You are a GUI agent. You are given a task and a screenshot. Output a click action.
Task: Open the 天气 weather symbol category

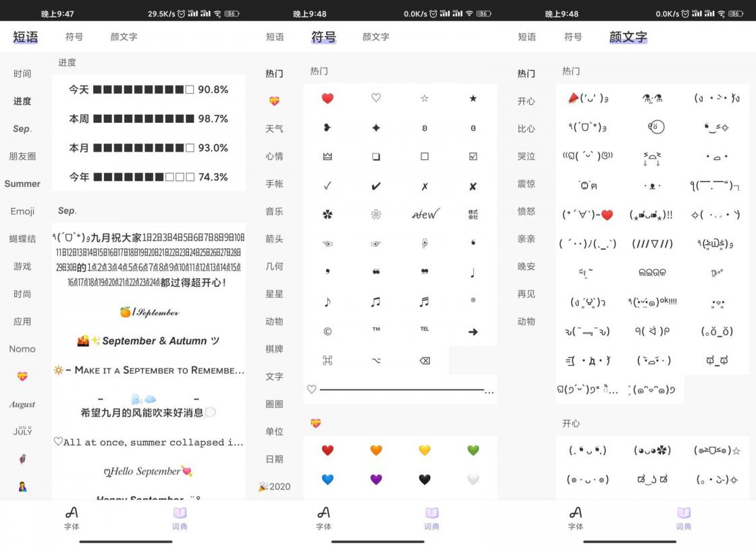click(275, 129)
